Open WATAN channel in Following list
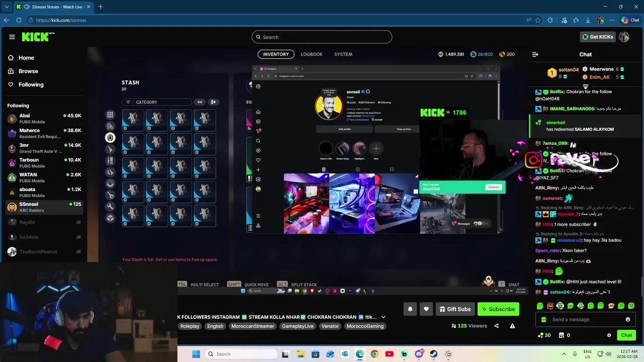 coord(44,177)
